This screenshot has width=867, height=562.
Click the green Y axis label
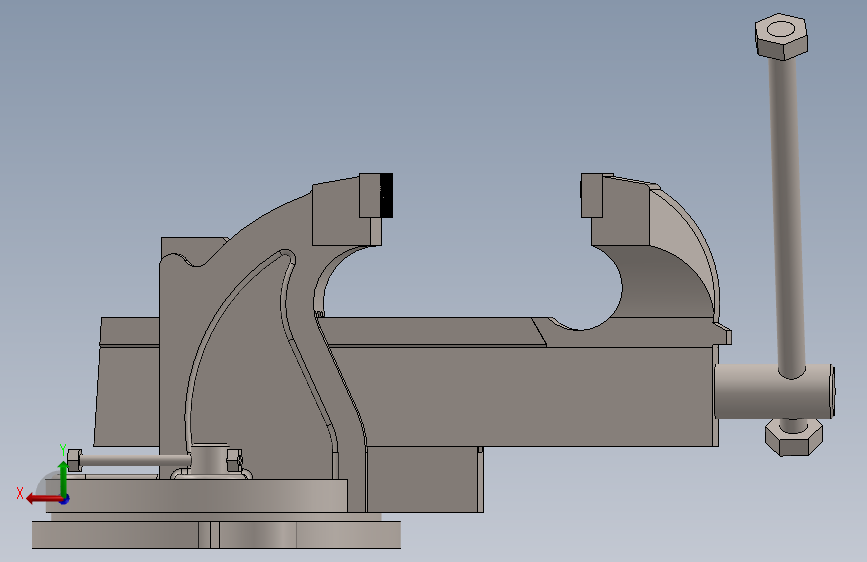pos(63,450)
